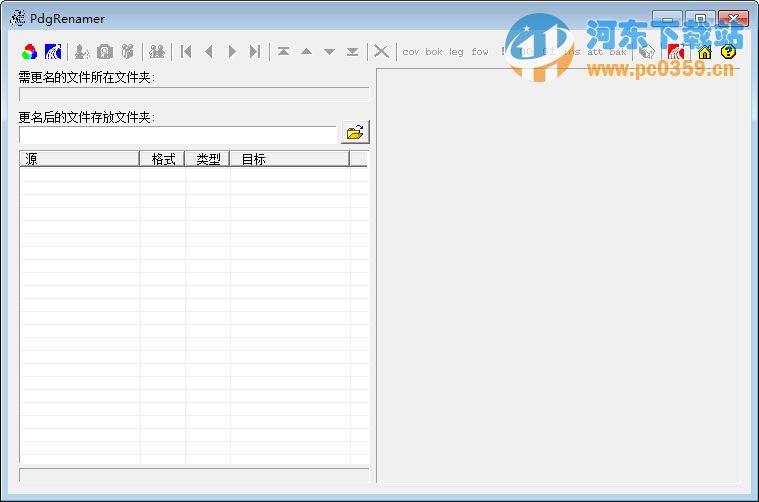
Task: Go to the next item arrow
Action: [x=232, y=51]
